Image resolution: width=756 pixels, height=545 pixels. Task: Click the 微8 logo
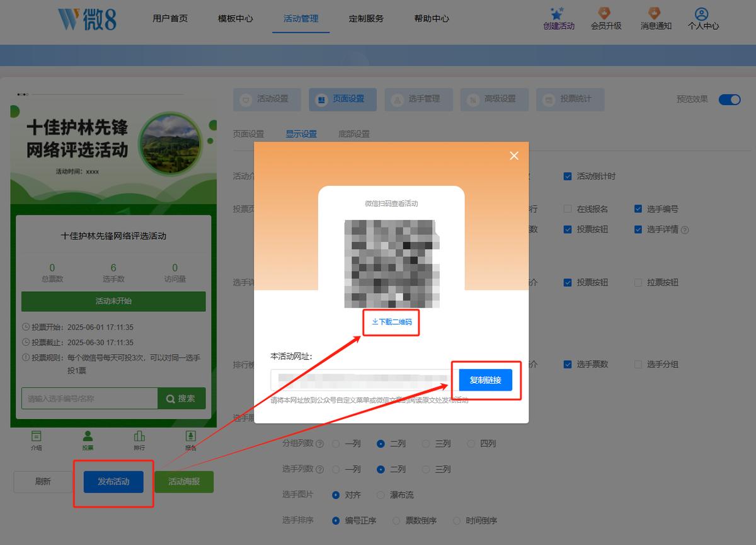coord(87,19)
